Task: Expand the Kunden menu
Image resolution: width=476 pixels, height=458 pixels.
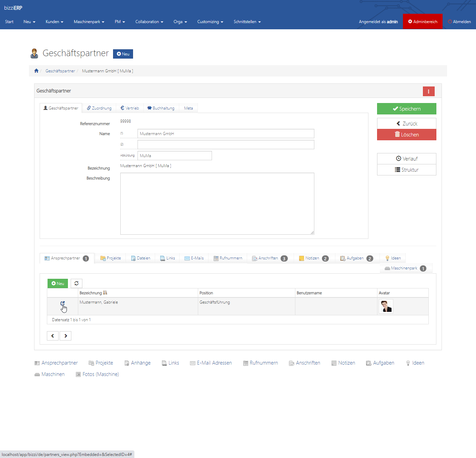Action: click(54, 22)
